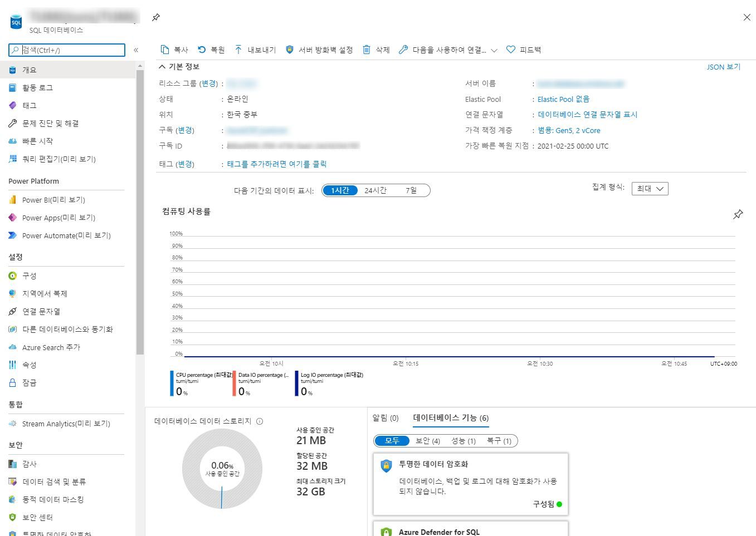Filter features by 복구 (1)
This screenshot has height=536, width=756.
(x=499, y=441)
